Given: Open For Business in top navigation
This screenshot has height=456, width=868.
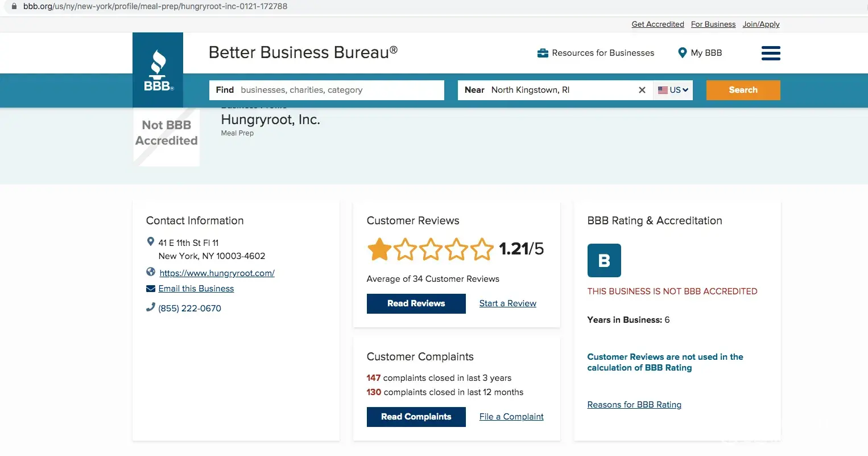Looking at the screenshot, I should 713,24.
